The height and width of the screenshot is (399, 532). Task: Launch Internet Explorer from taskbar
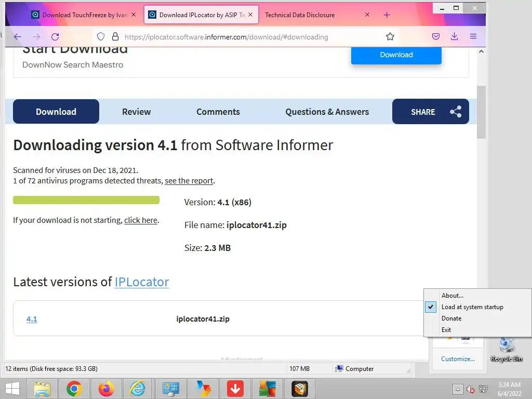[x=138, y=389]
